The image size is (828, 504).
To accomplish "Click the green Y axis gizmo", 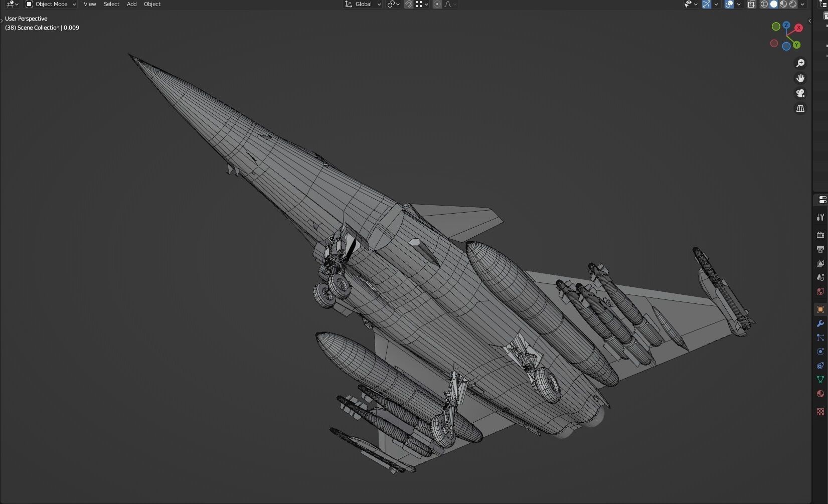I will pyautogui.click(x=796, y=45).
